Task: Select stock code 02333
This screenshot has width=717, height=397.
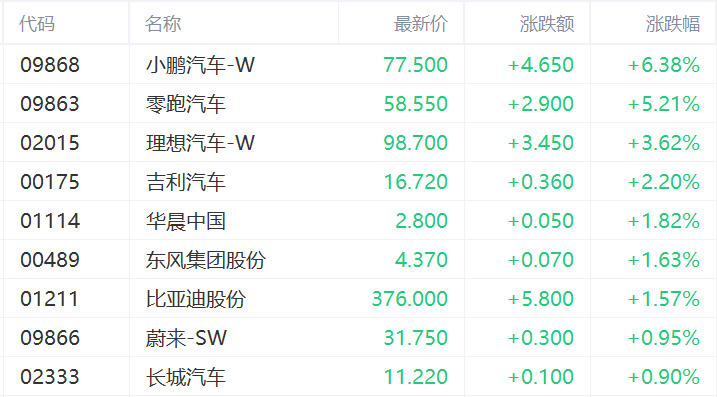Action: (x=50, y=377)
